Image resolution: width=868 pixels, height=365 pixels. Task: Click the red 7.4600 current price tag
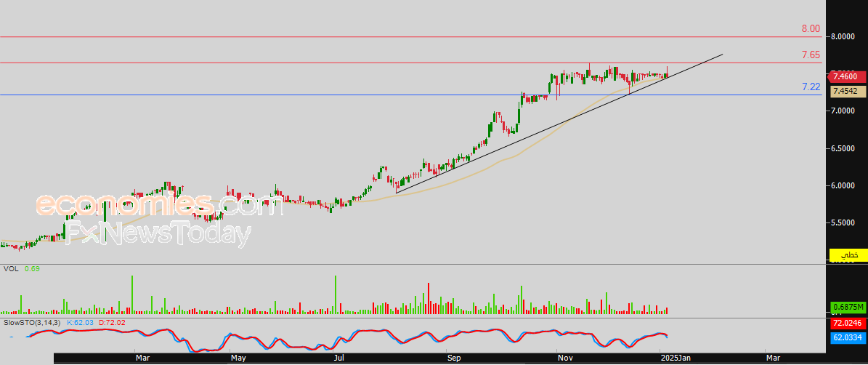(x=846, y=77)
